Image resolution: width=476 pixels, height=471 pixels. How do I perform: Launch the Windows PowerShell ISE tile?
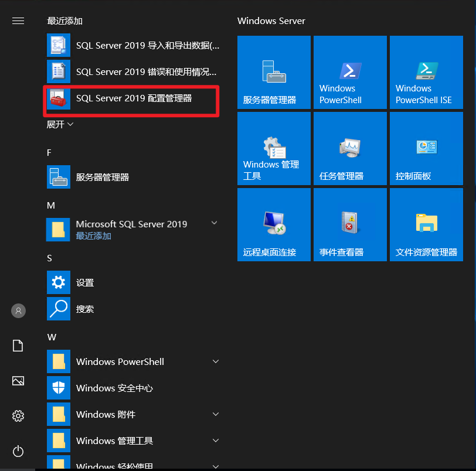426,72
